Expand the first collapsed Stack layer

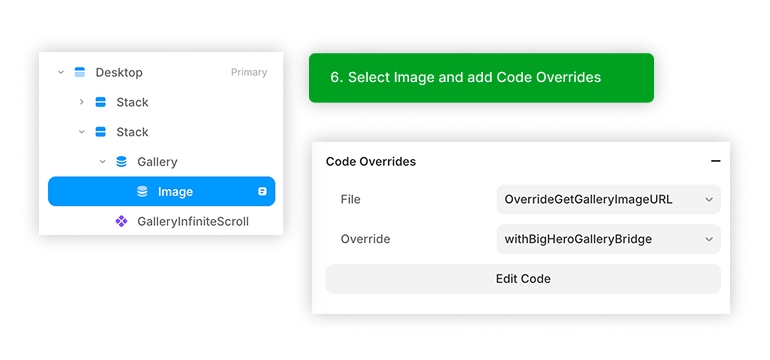click(82, 102)
